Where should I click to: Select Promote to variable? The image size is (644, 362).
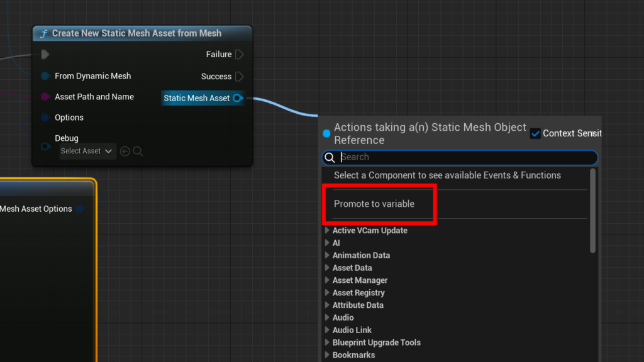[x=374, y=204]
